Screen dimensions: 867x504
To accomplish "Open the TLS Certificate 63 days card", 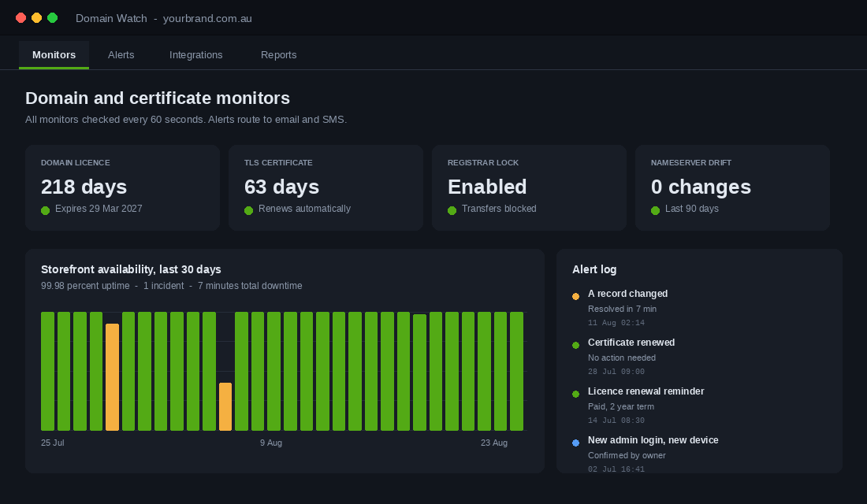I will [326, 187].
